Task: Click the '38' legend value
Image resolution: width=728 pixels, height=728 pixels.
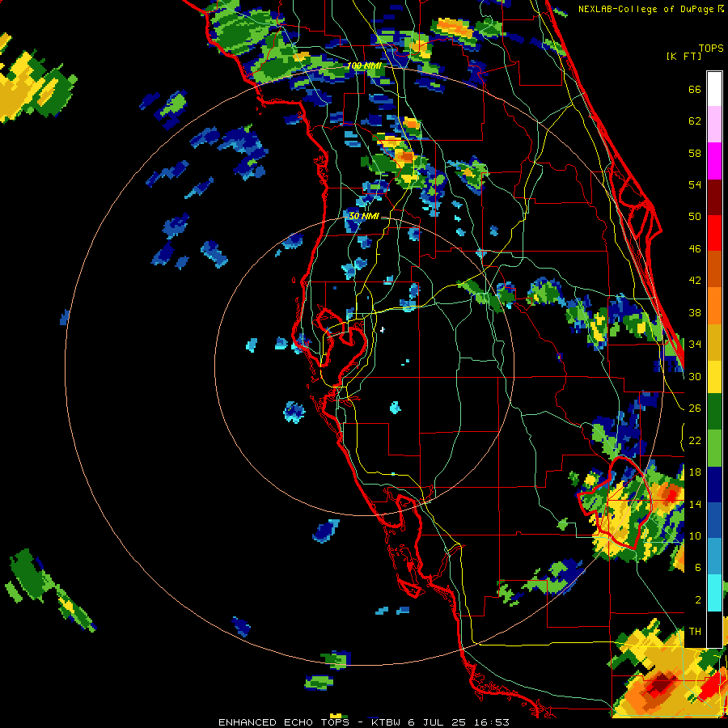Action: coord(695,313)
